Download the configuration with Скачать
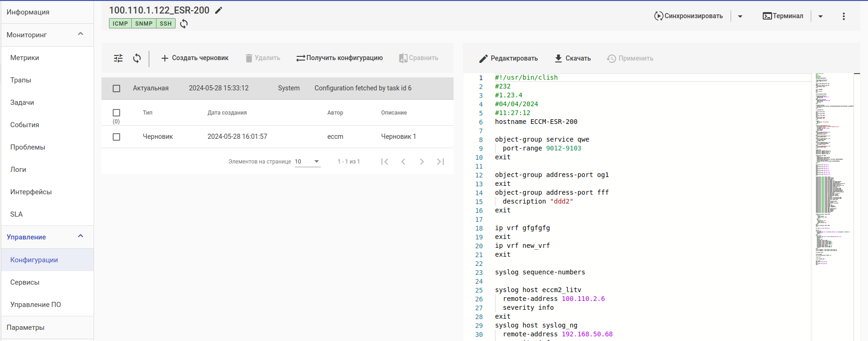868x341 pixels. click(572, 58)
